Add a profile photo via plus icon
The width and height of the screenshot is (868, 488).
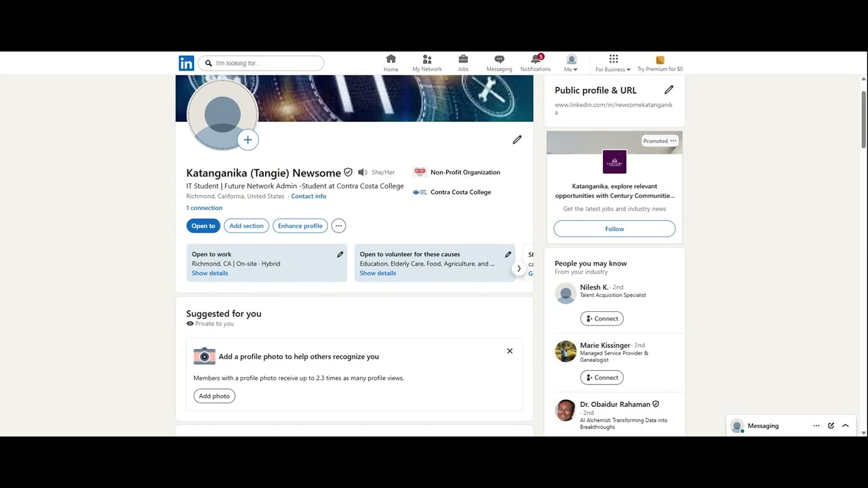coord(248,140)
